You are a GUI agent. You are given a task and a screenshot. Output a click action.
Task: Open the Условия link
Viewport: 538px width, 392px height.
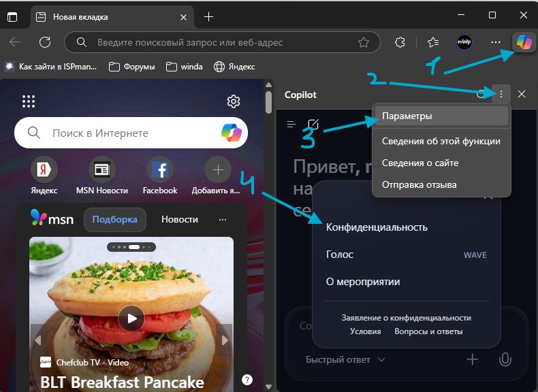click(366, 331)
